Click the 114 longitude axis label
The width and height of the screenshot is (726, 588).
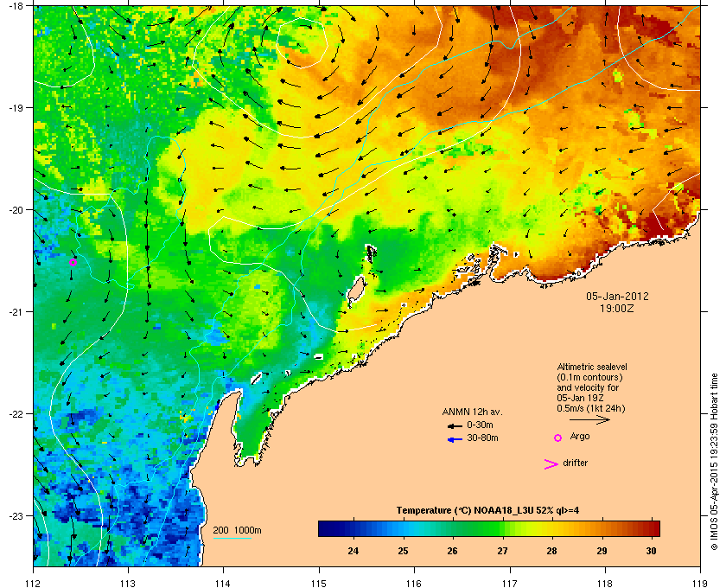click(223, 583)
